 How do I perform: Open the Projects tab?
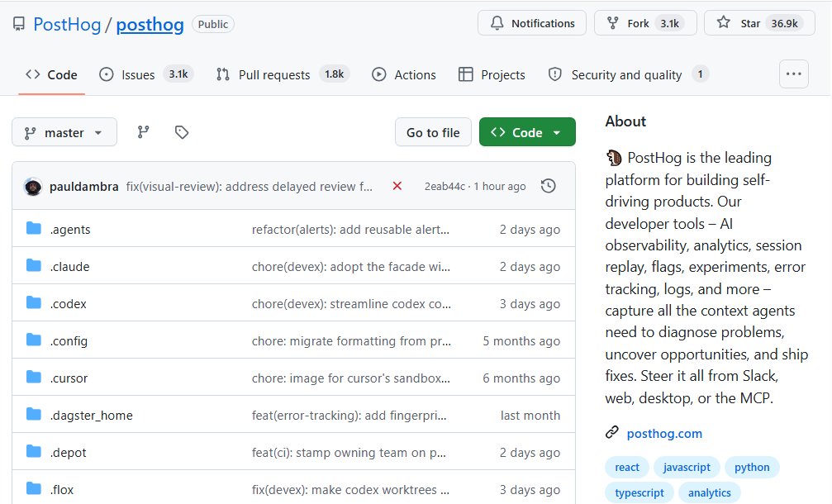pos(492,75)
